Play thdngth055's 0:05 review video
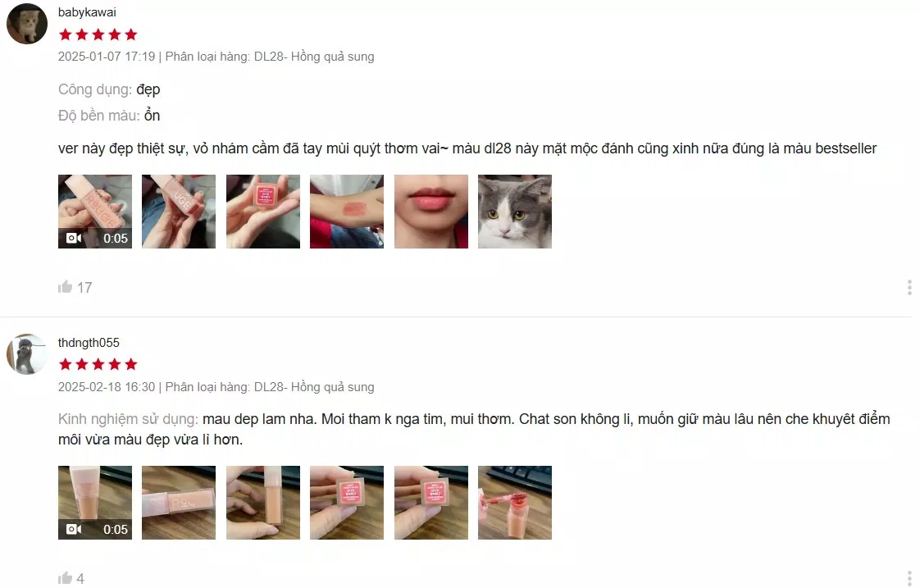The height and width of the screenshot is (588, 920). 95,503
